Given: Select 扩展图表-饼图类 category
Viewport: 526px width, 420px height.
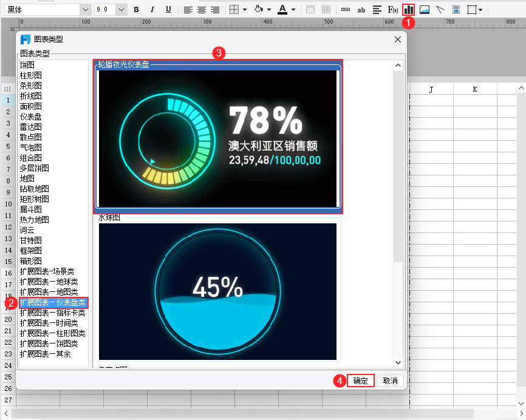Looking at the screenshot, I should (49, 344).
